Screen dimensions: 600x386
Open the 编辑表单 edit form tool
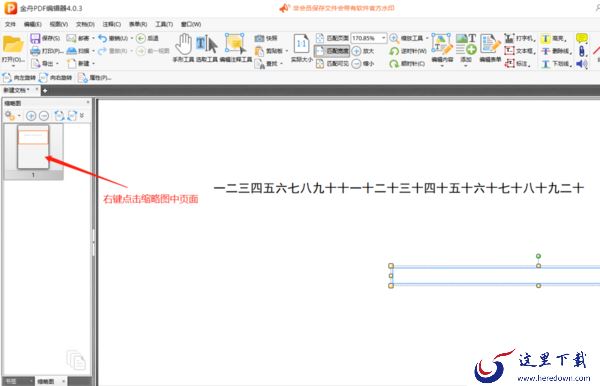click(490, 48)
